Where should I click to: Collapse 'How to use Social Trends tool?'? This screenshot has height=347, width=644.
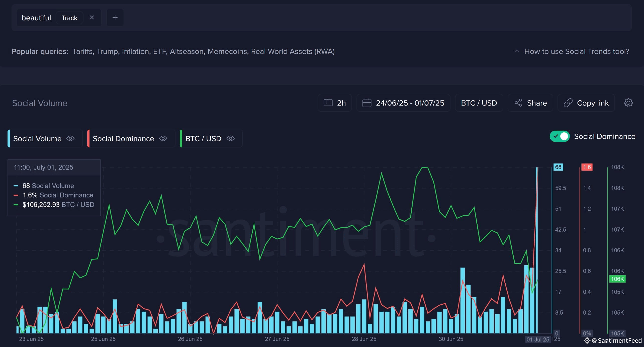click(x=572, y=51)
